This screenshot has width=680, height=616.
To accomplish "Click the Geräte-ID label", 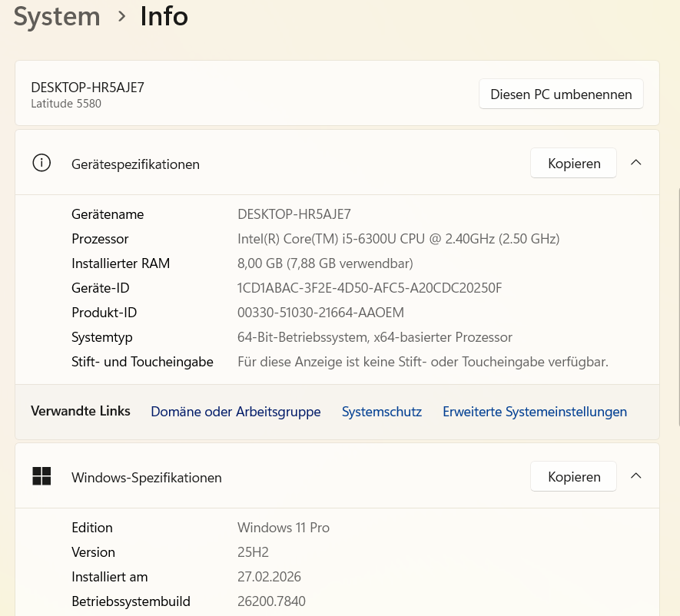I will click(100, 288).
